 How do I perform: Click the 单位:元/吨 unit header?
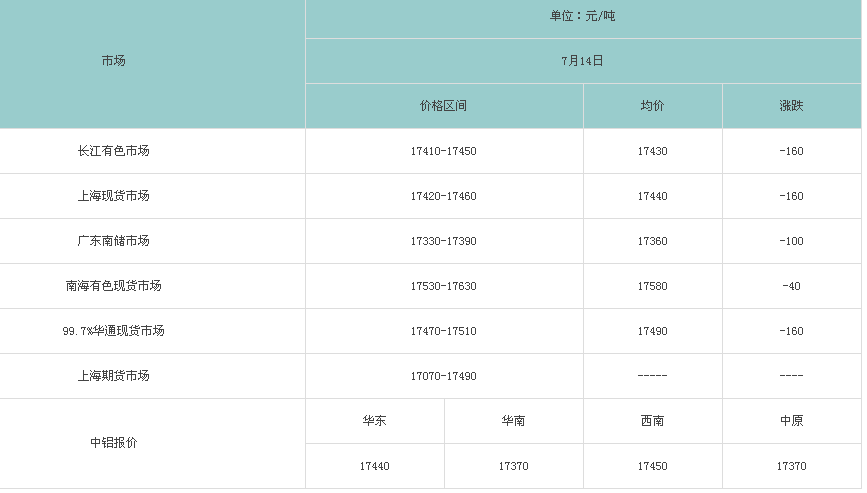[582, 17]
